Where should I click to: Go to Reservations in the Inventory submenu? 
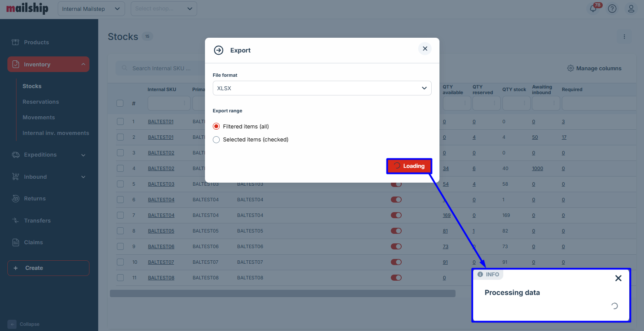(40, 102)
